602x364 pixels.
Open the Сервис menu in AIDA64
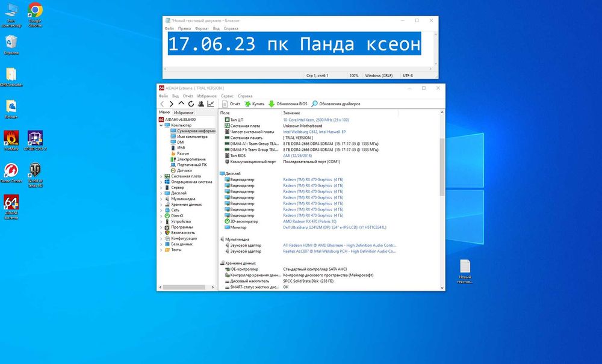228,96
